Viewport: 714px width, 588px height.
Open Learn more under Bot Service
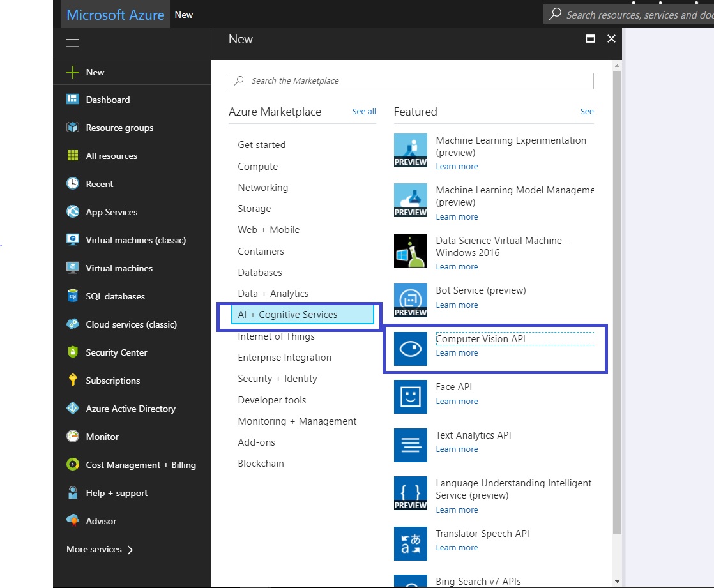(457, 305)
